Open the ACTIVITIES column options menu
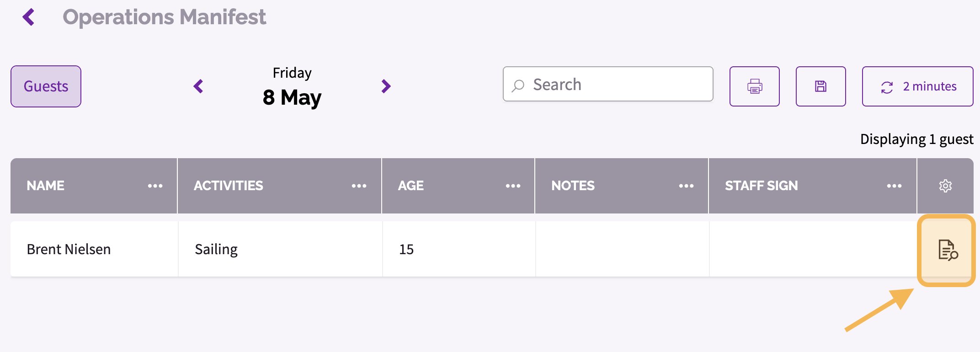Viewport: 980px width, 352px height. coord(359,186)
